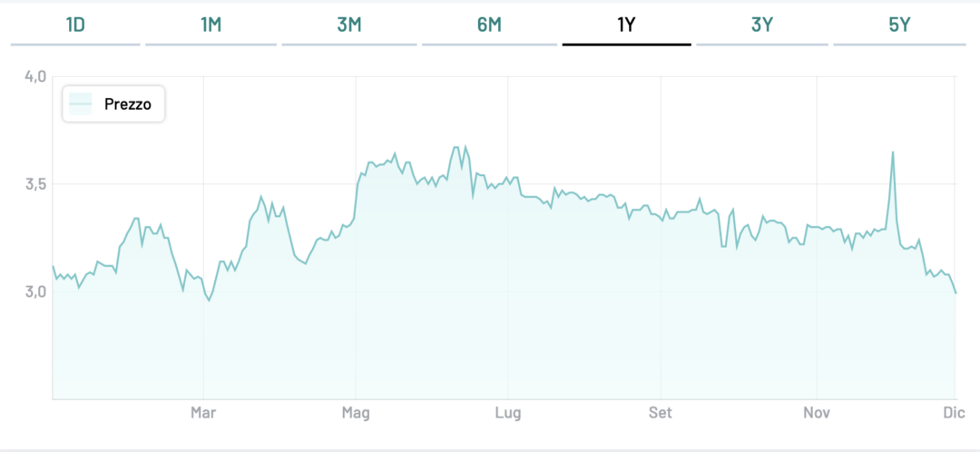
Task: Click the lowest price dip near Mar
Action: (x=210, y=300)
